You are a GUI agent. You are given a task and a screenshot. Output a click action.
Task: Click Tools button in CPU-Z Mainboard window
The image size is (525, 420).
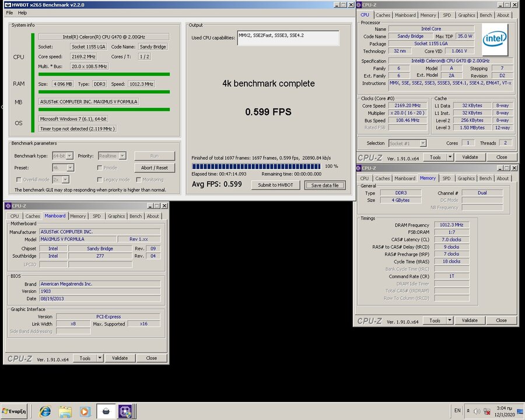(x=85, y=358)
